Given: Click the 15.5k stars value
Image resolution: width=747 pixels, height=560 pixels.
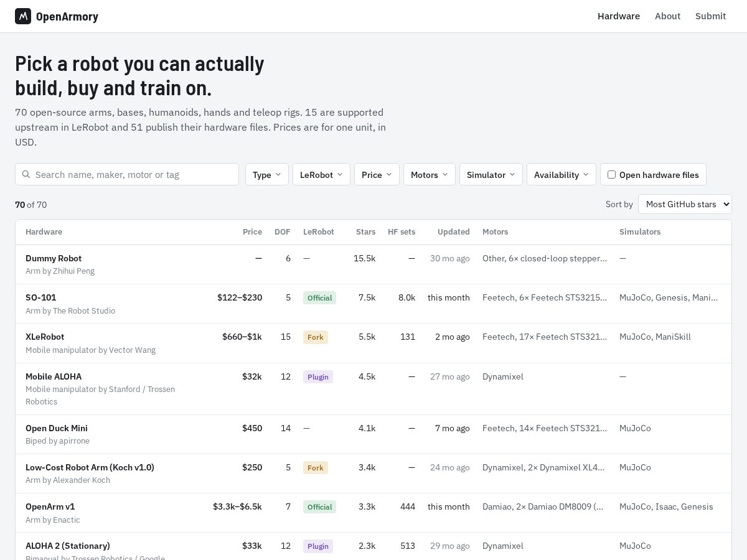Looking at the screenshot, I should coord(364,258).
